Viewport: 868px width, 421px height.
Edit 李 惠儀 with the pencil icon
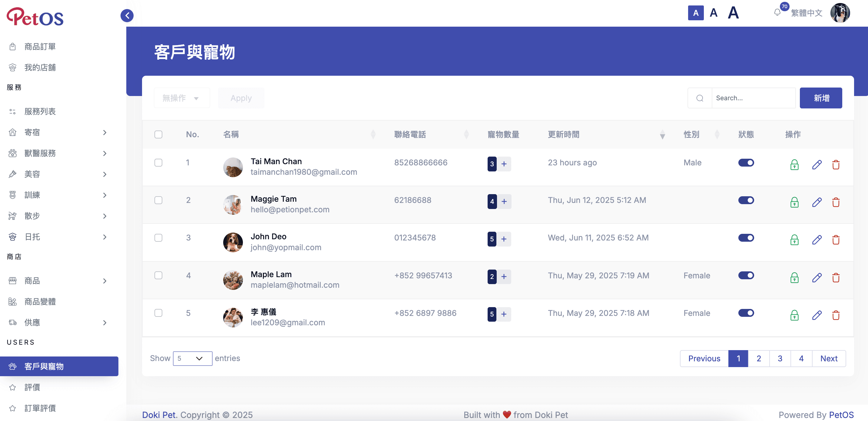point(817,315)
